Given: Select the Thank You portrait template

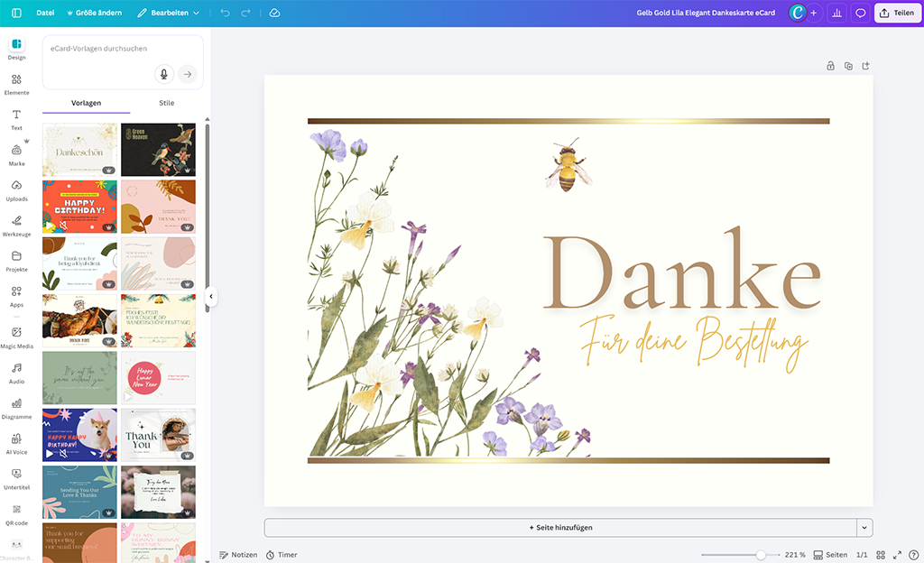Looking at the screenshot, I should (158, 435).
